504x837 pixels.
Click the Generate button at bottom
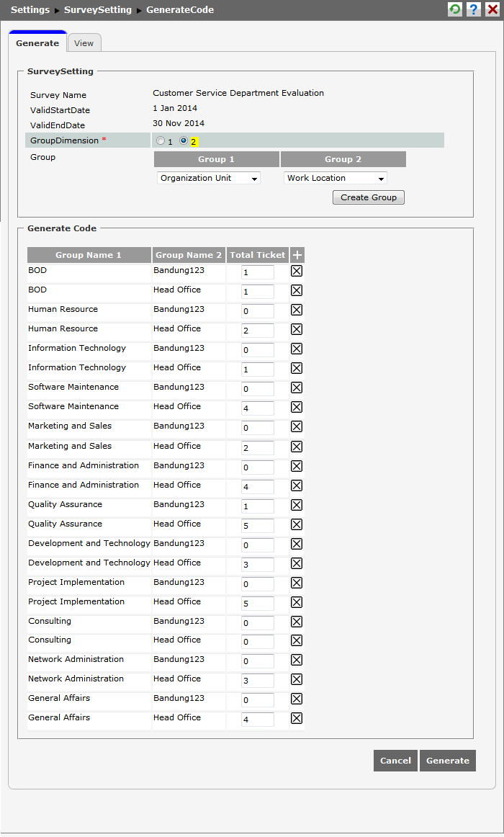pos(447,761)
